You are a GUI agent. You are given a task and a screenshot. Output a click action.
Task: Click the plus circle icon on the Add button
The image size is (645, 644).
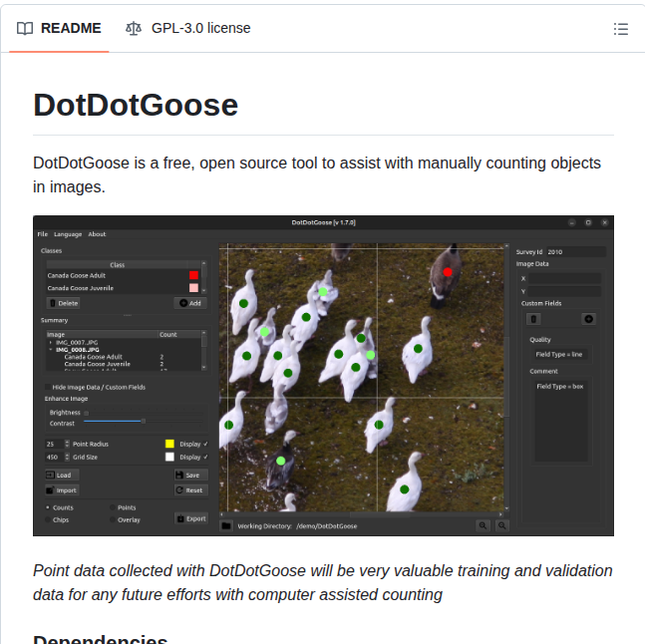click(x=183, y=303)
